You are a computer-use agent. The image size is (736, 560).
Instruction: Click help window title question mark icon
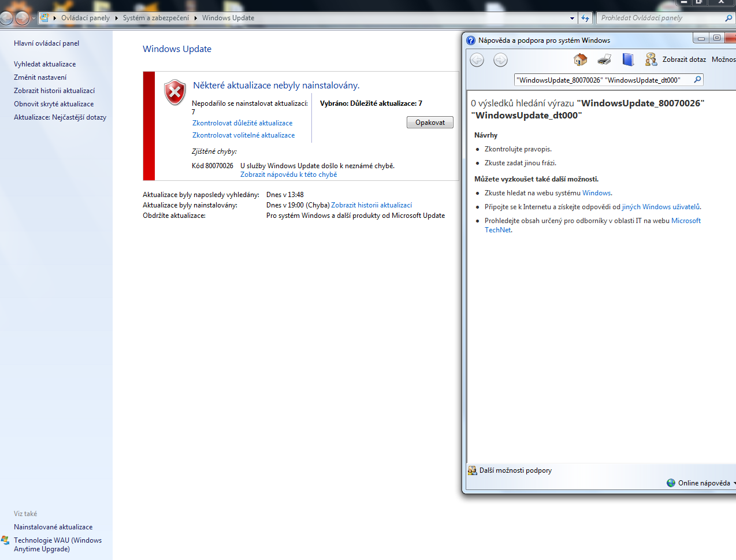pos(471,40)
